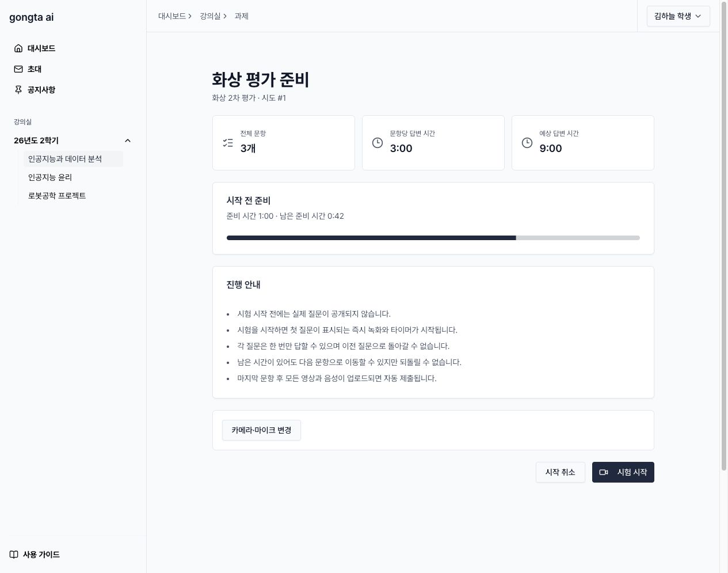Click guideline about 자동 제출됩니다
The image size is (728, 573).
337,378
